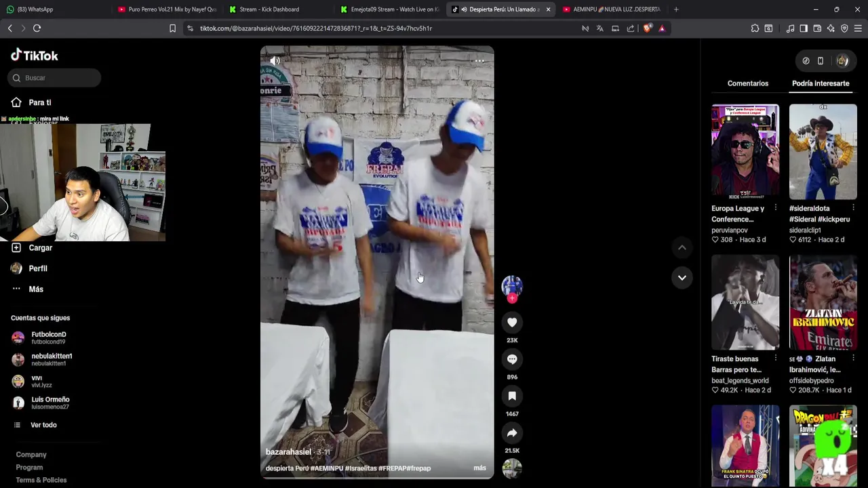Open the Brave Shields lion icon

click(x=648, y=28)
